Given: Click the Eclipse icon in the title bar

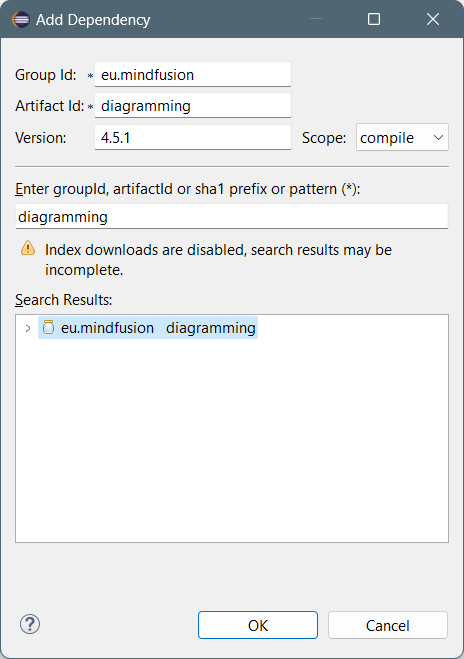Looking at the screenshot, I should pyautogui.click(x=21, y=19).
